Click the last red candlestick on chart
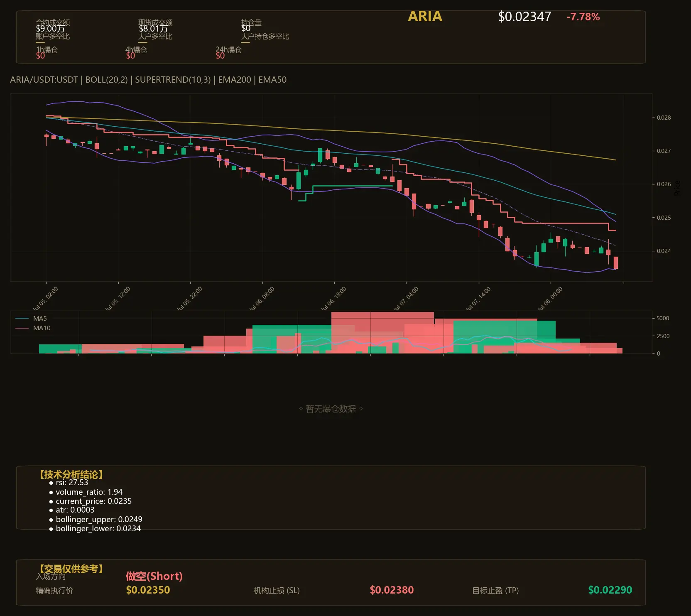691x616 pixels. 616,263
